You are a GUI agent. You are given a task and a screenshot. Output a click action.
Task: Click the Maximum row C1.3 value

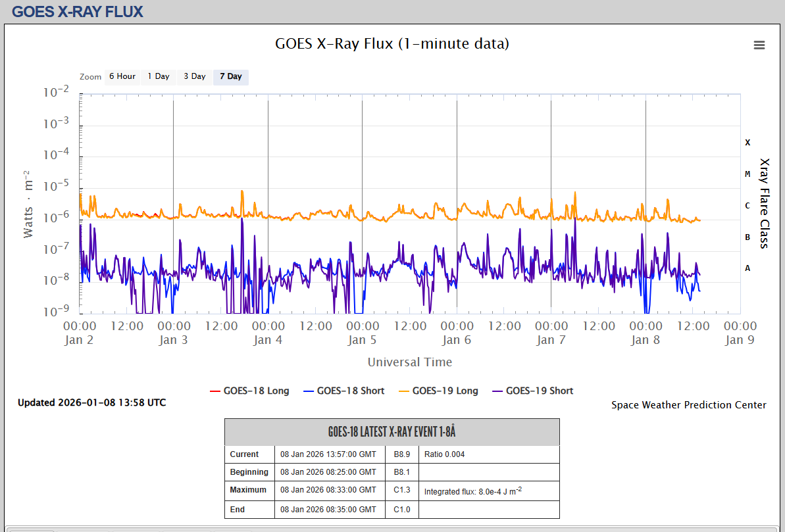[401, 490]
